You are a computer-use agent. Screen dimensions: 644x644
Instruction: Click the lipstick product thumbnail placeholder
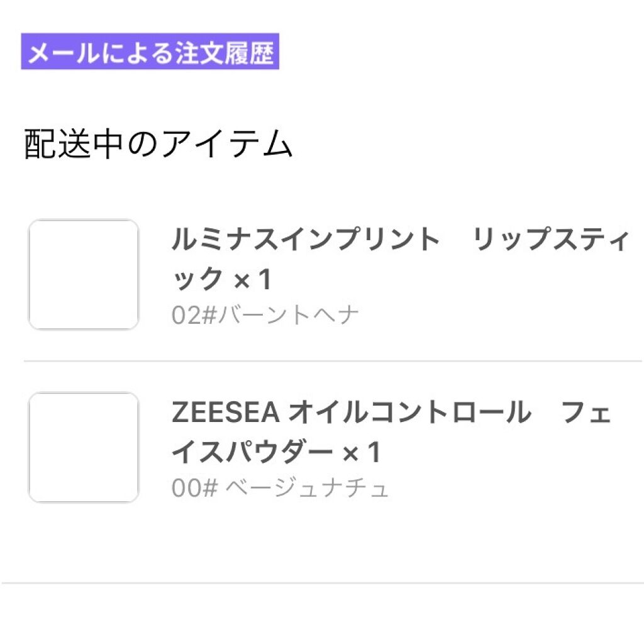[84, 274]
